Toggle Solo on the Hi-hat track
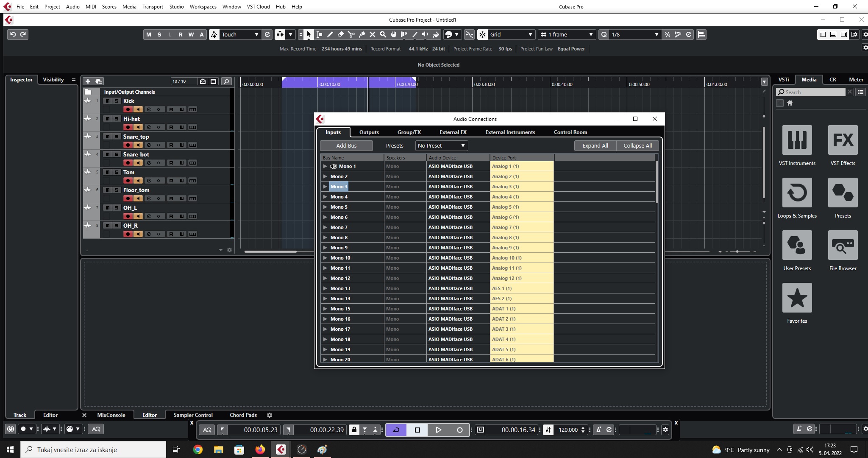 point(117,119)
